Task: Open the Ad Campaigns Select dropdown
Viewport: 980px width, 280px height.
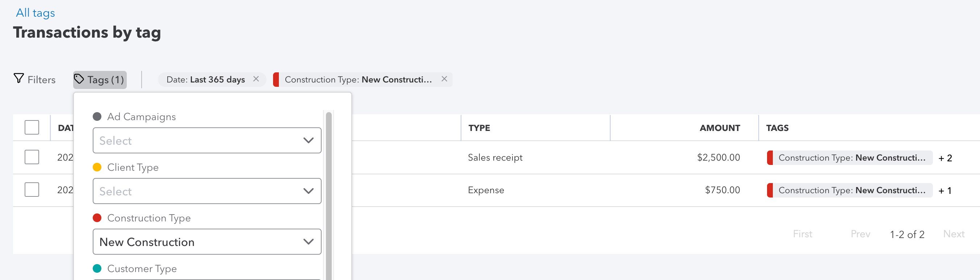Action: click(207, 141)
